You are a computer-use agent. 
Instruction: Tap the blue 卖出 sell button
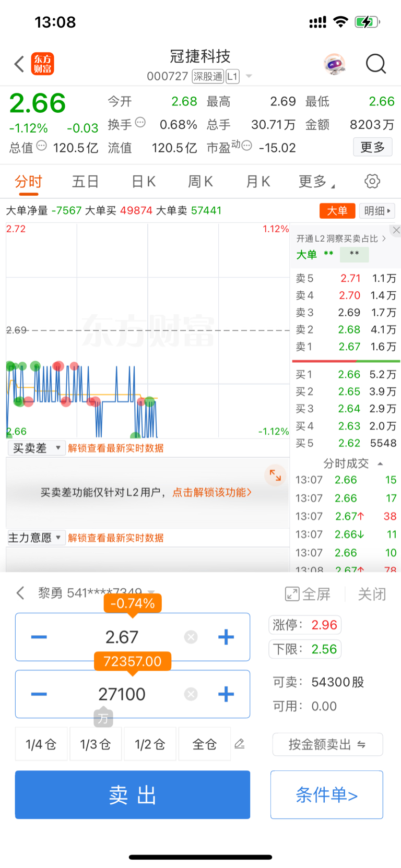coord(133,794)
